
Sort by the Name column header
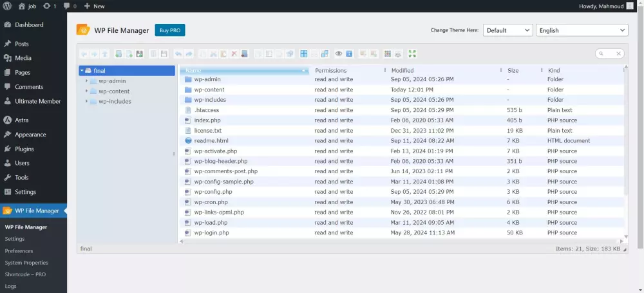coord(244,70)
